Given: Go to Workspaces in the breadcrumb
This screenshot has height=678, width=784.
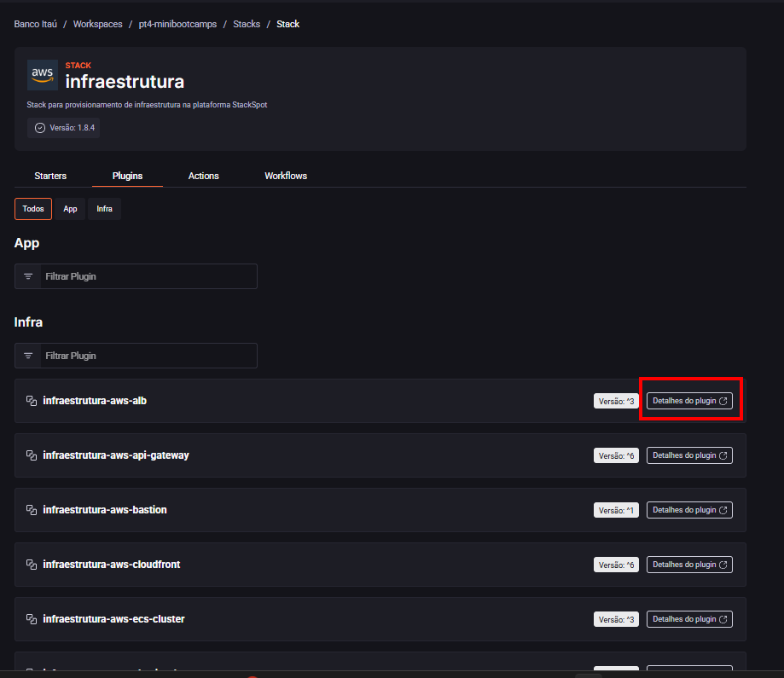Looking at the screenshot, I should 97,24.
